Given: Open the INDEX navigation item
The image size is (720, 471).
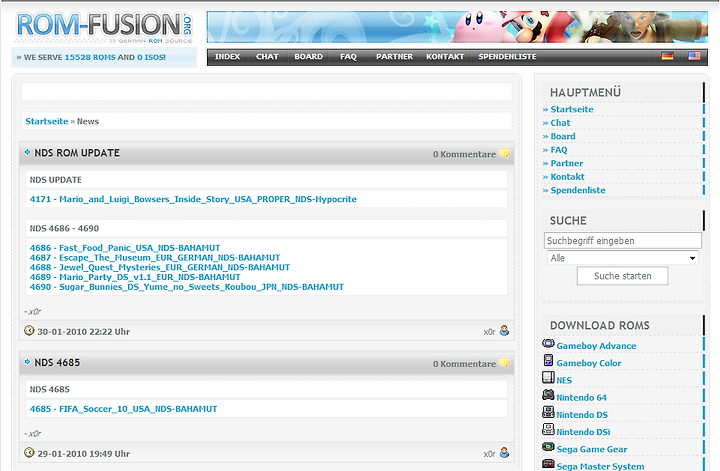Looking at the screenshot, I should (228, 56).
